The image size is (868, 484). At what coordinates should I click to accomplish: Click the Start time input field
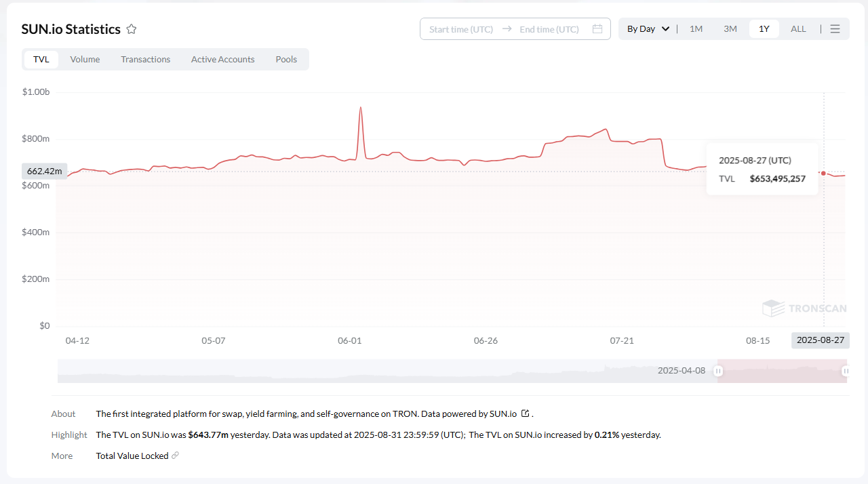click(461, 29)
